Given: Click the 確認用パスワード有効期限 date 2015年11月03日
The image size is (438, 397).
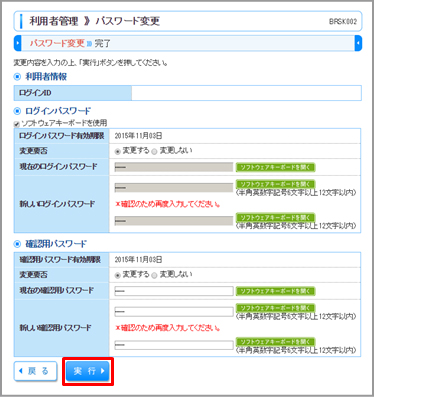Looking at the screenshot, I should point(138,259).
